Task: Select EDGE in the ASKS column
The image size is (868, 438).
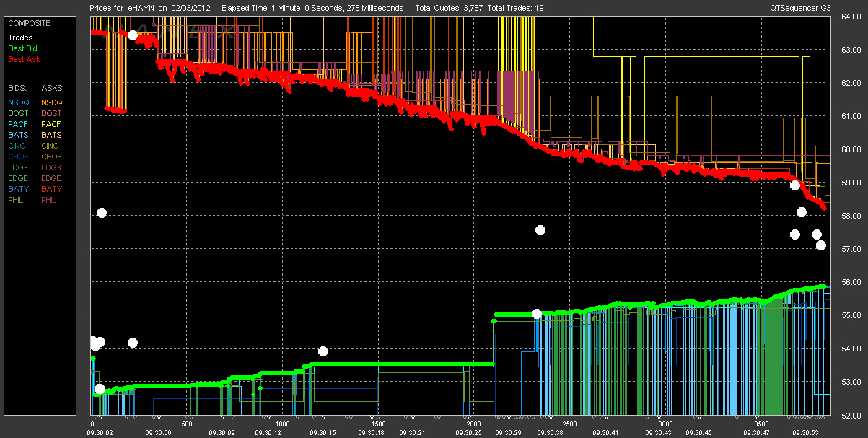Action: pos(52,178)
